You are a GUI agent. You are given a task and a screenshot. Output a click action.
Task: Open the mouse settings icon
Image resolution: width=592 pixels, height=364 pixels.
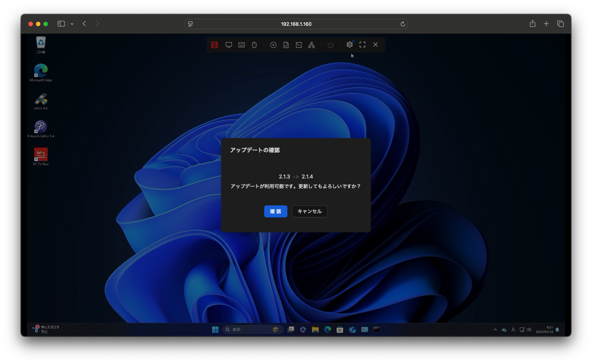click(254, 45)
